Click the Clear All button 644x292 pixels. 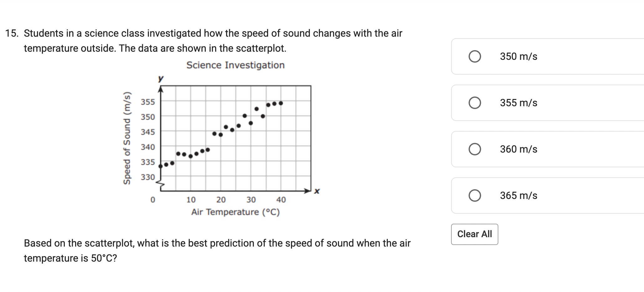[475, 234]
